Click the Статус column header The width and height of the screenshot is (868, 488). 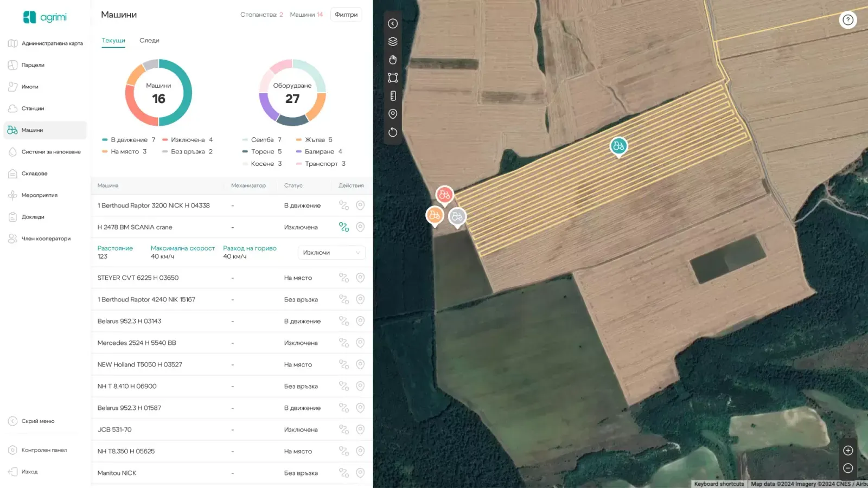point(293,185)
